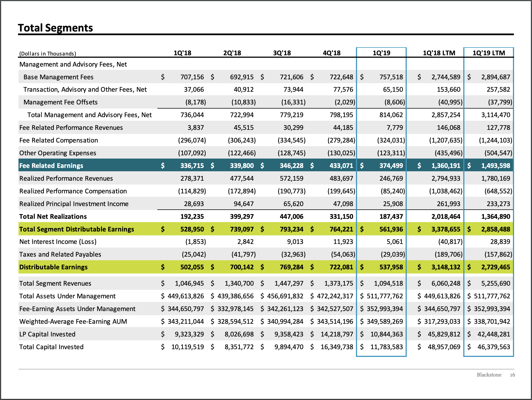Viewport: 532px width, 400px height.
Task: Click the Distributable Earnings row label
Action: pyautogui.click(x=54, y=267)
